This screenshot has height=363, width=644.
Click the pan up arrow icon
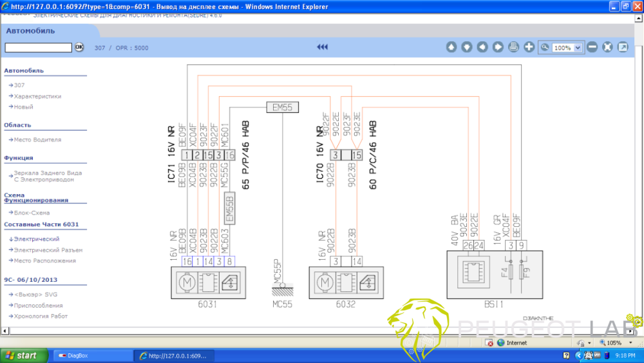(x=451, y=47)
